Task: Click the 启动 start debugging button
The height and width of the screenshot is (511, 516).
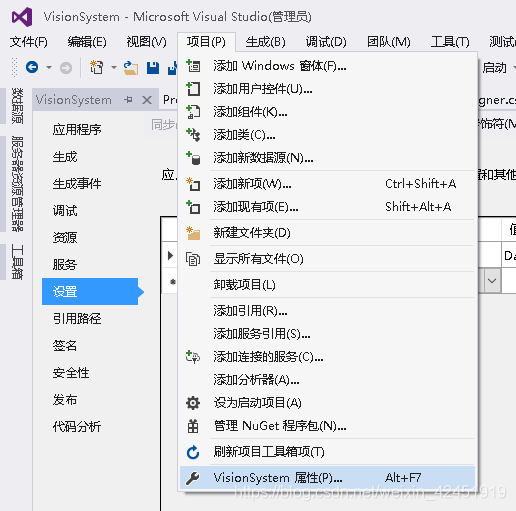Action: [x=495, y=68]
